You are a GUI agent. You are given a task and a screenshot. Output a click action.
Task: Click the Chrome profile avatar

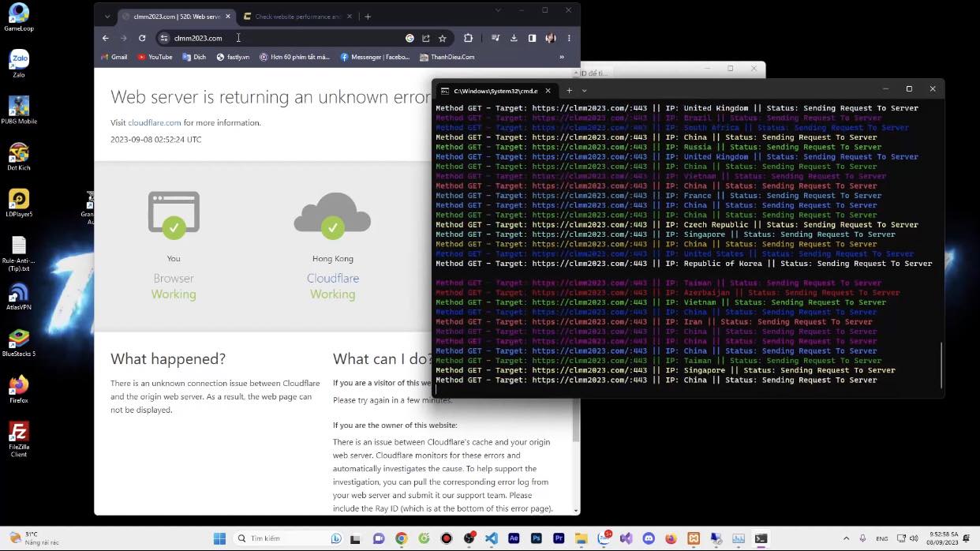click(551, 38)
